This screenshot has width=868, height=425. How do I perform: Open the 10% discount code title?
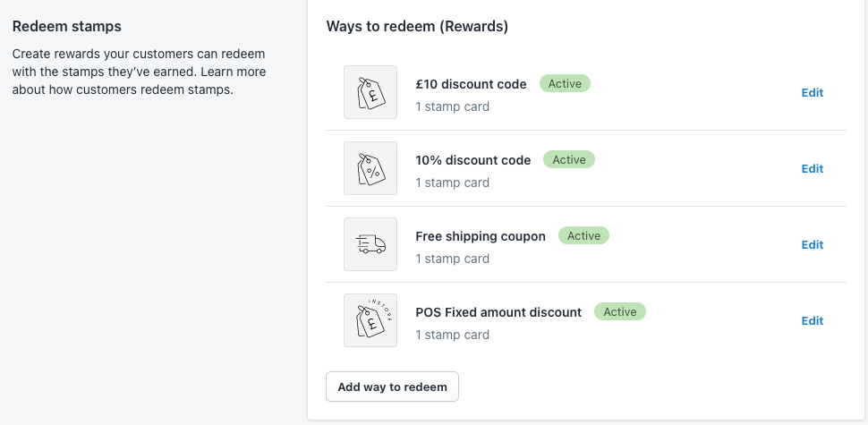(x=473, y=160)
